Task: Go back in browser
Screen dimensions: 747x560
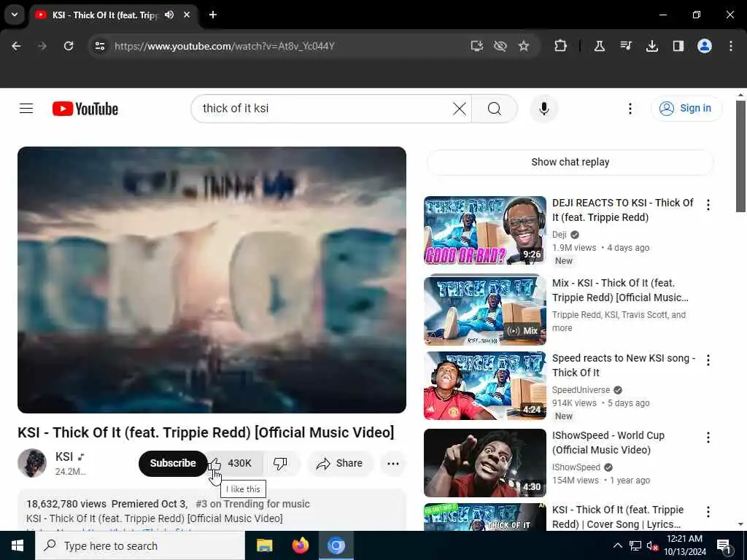Action: pyautogui.click(x=16, y=46)
